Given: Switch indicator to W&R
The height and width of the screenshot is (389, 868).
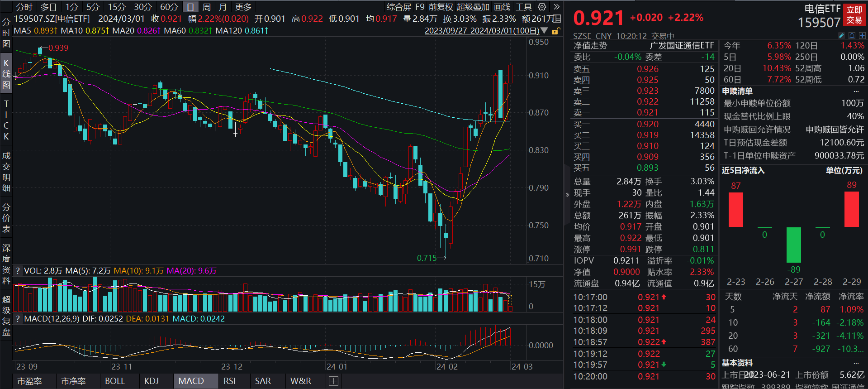Looking at the screenshot, I should [x=301, y=381].
